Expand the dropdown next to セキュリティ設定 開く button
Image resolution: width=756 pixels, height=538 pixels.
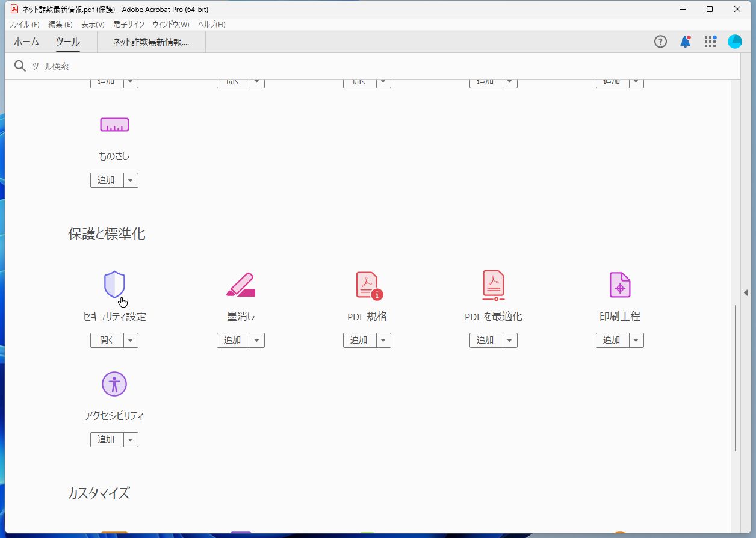132,340
